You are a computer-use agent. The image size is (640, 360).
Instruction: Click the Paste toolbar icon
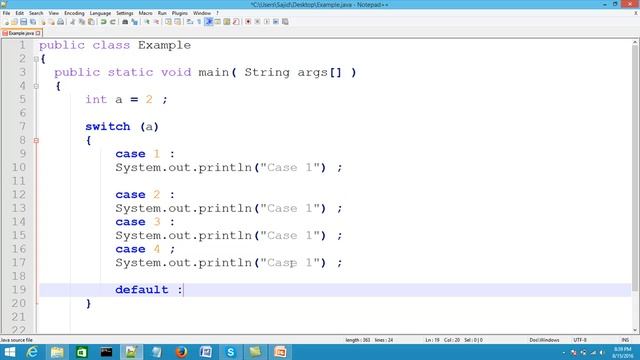click(91, 22)
